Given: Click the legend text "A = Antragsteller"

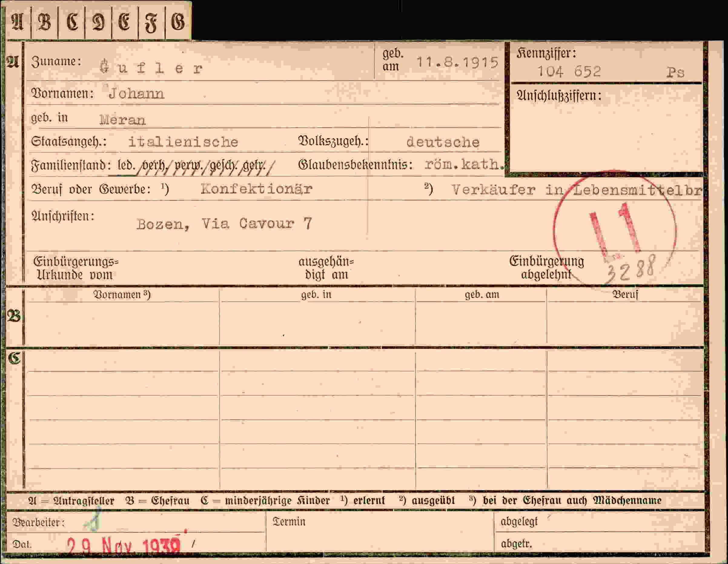Looking at the screenshot, I should pyautogui.click(x=71, y=501).
